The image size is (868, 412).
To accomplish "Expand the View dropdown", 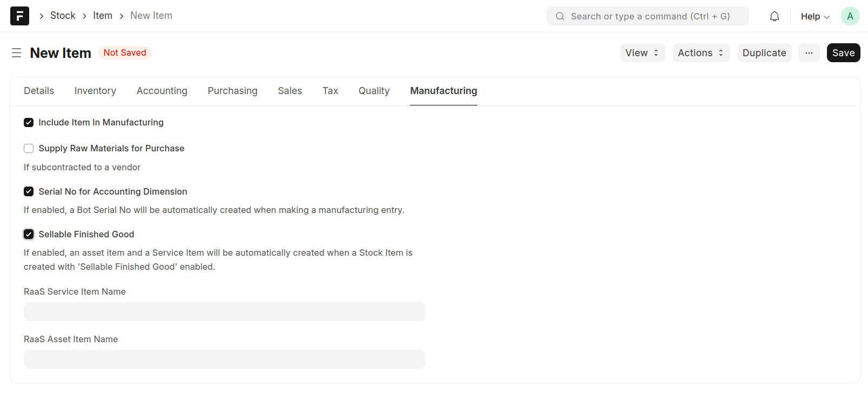I will [642, 53].
